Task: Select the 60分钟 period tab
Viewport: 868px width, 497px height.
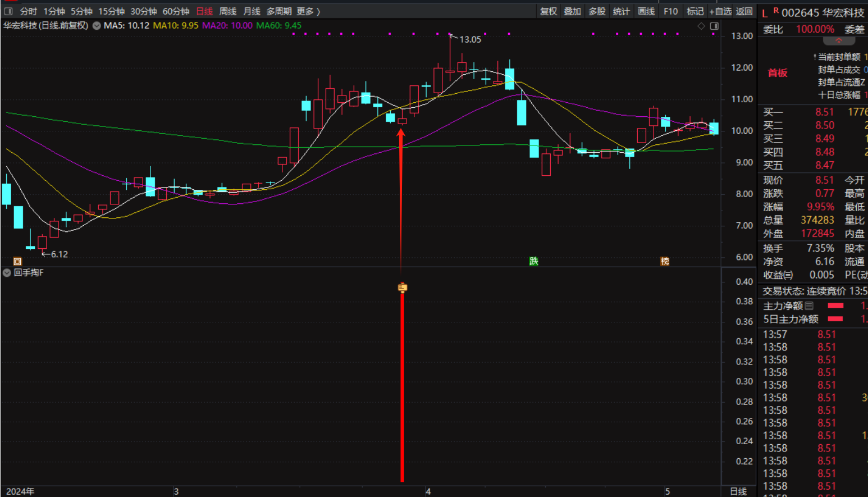Action: (x=176, y=11)
